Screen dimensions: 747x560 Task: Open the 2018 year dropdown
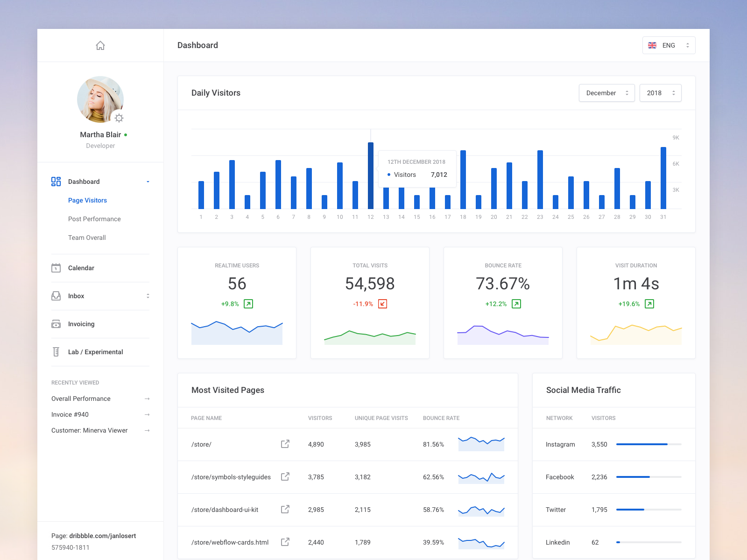660,93
